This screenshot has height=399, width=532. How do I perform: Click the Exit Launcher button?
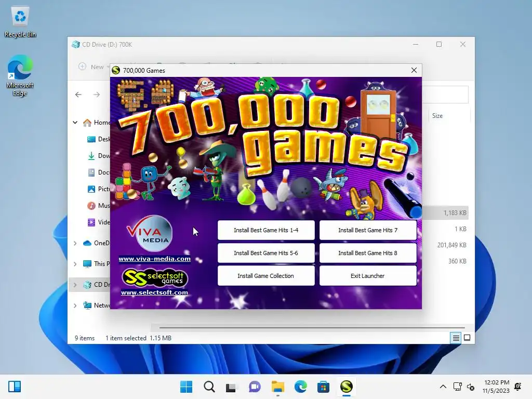(x=368, y=276)
